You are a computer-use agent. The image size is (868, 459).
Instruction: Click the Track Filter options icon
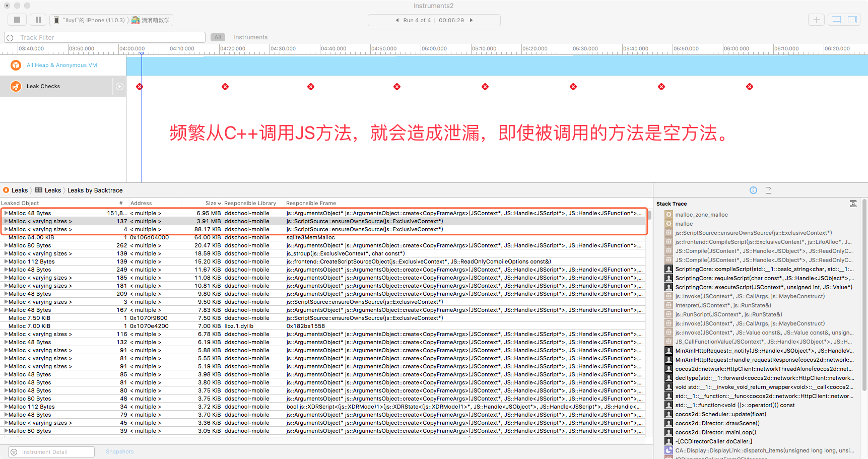(10, 38)
